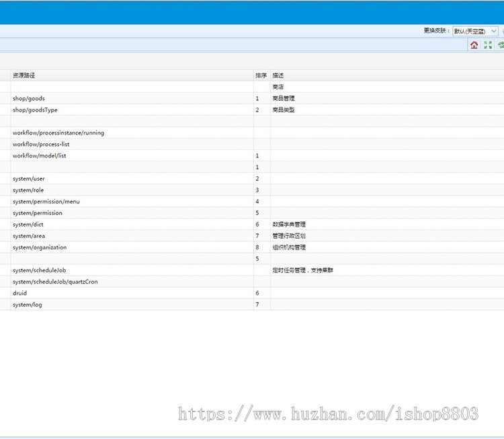This screenshot has height=439, width=504.
Task: Select the system/permission/menu path cell
Action: pyautogui.click(x=132, y=202)
